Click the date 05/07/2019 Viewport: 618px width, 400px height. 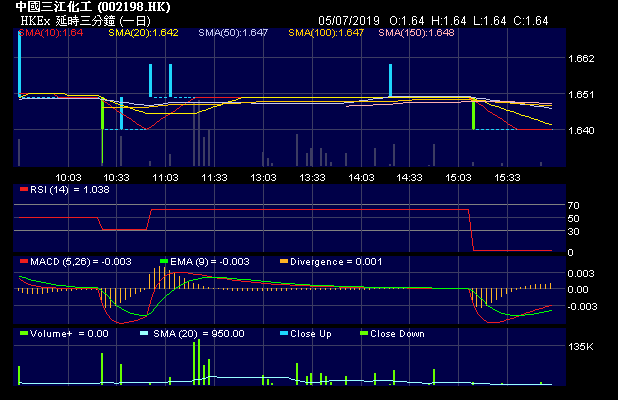(x=349, y=20)
